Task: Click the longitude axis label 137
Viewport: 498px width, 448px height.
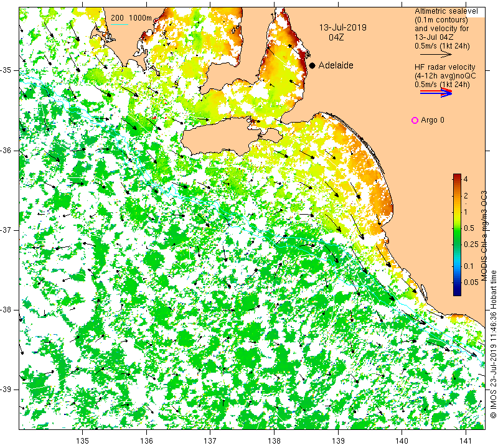Action: click(210, 441)
